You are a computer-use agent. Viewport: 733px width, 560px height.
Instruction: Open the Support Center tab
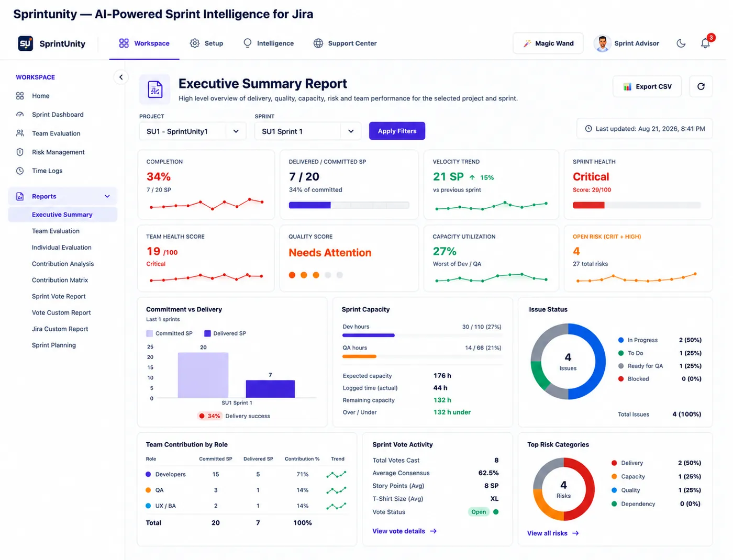pyautogui.click(x=345, y=43)
